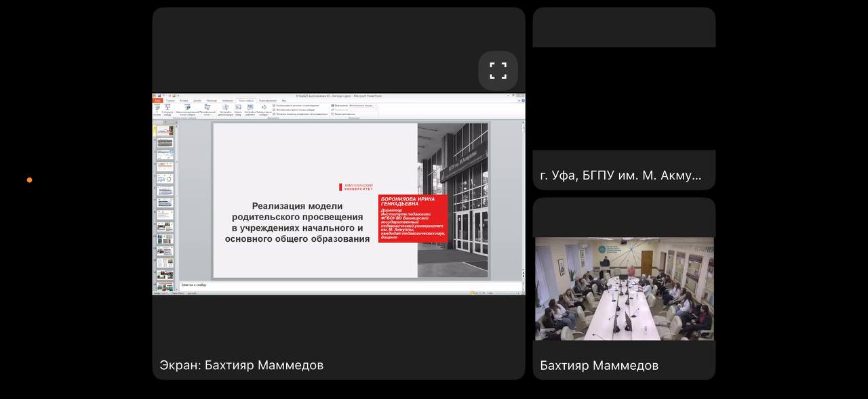Open the 'Показ слайдов' ribbon tab
868x399 pixels.
[x=245, y=100]
